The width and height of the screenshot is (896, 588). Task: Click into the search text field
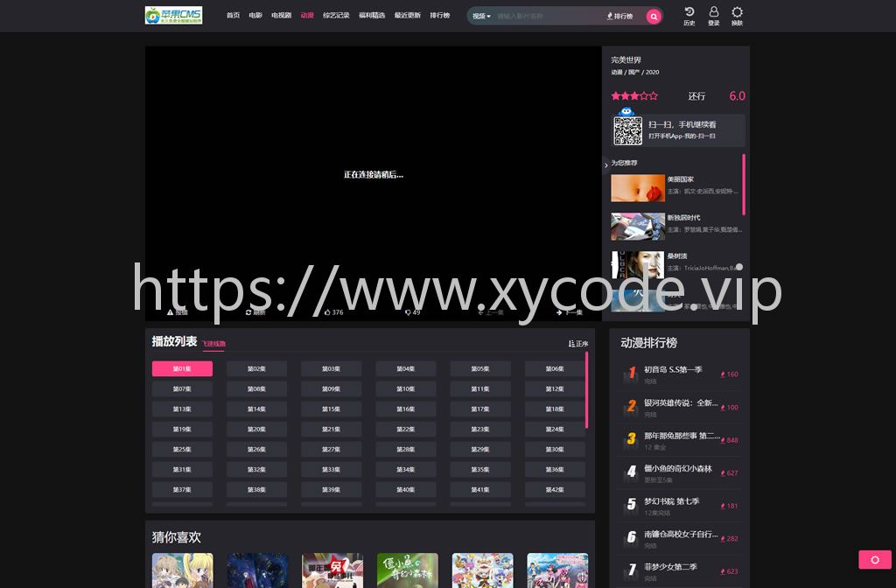[549, 16]
